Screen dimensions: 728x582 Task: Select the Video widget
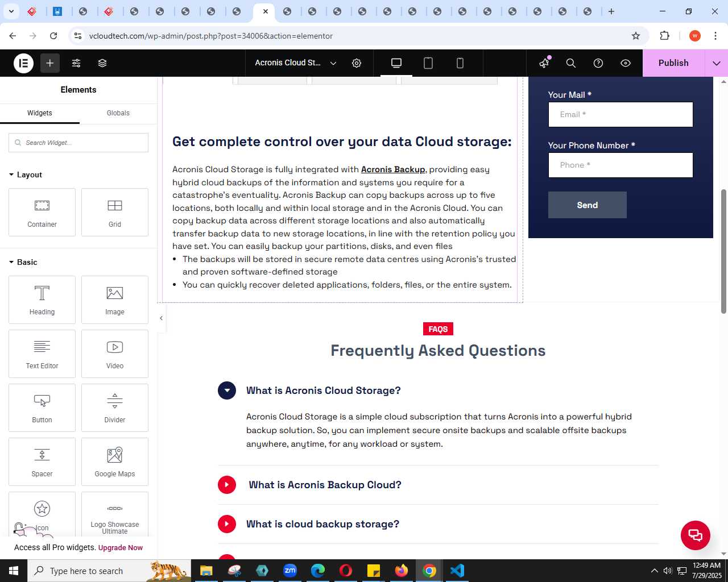[115, 354]
